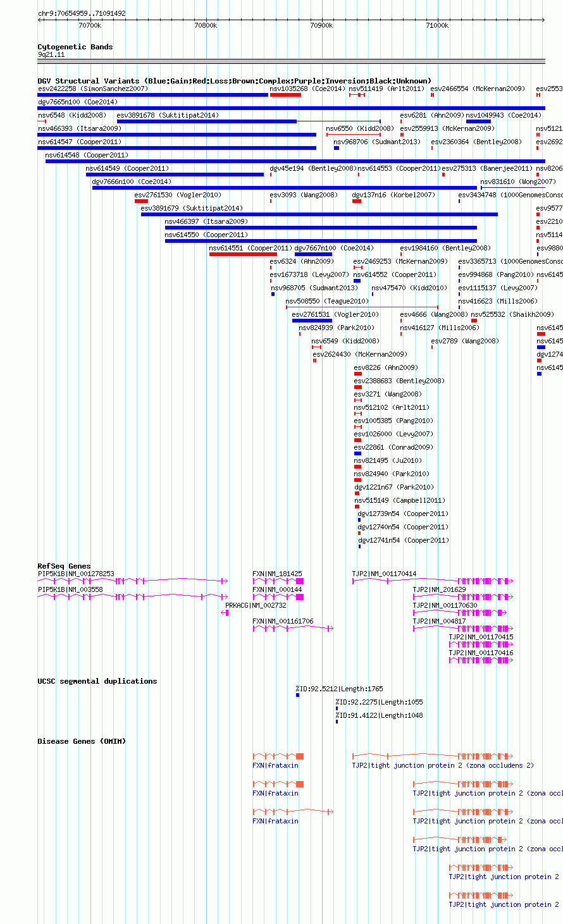Viewport: 563px width, 924px height.
Task: Select variant nsv6550 (Kidd2008)
Action: click(x=360, y=129)
